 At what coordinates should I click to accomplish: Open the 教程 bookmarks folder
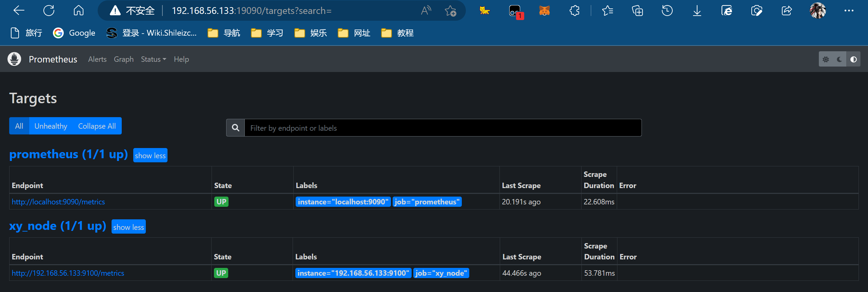tap(397, 33)
